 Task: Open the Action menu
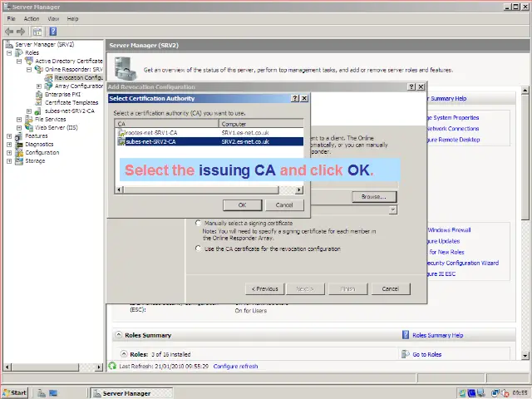[32, 18]
